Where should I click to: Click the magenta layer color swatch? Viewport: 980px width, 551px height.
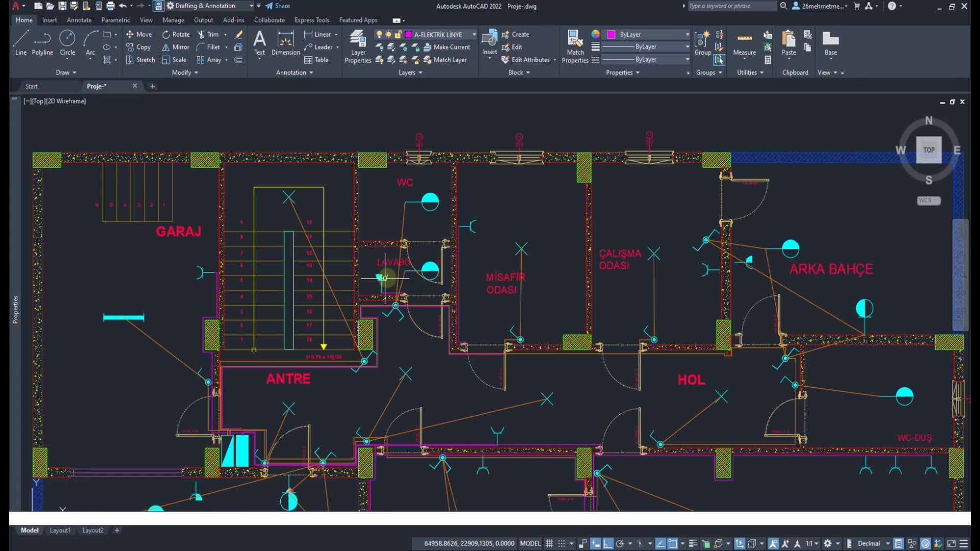tap(408, 34)
